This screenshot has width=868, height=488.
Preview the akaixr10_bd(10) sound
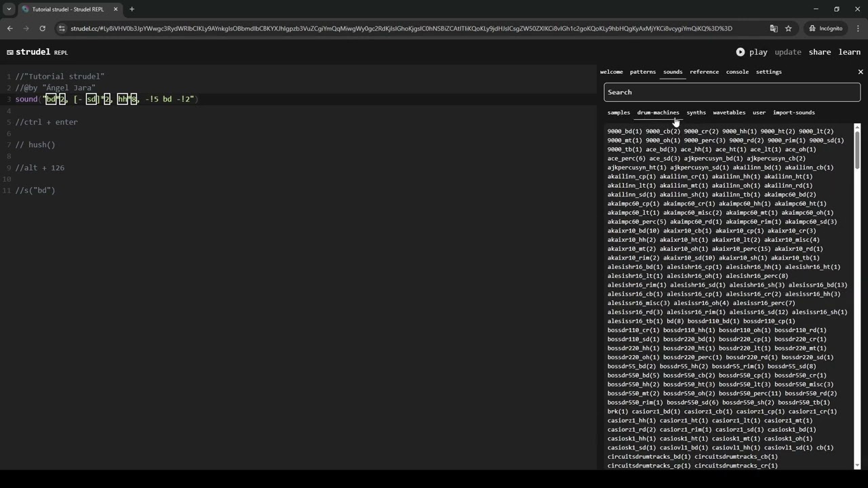click(633, 231)
